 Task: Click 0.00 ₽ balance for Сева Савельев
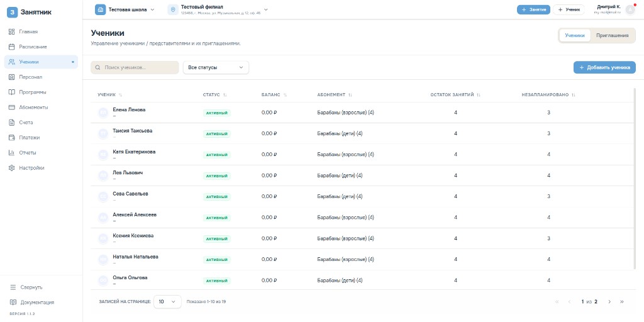click(269, 196)
